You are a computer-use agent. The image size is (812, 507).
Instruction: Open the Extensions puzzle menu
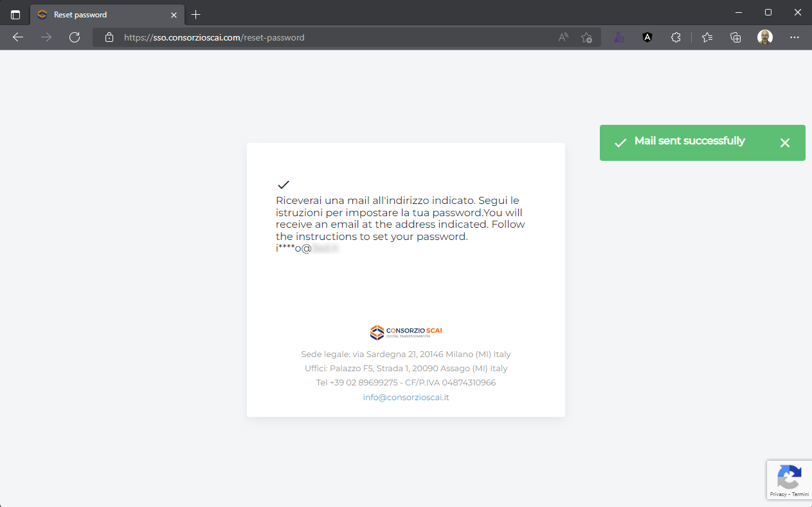676,37
